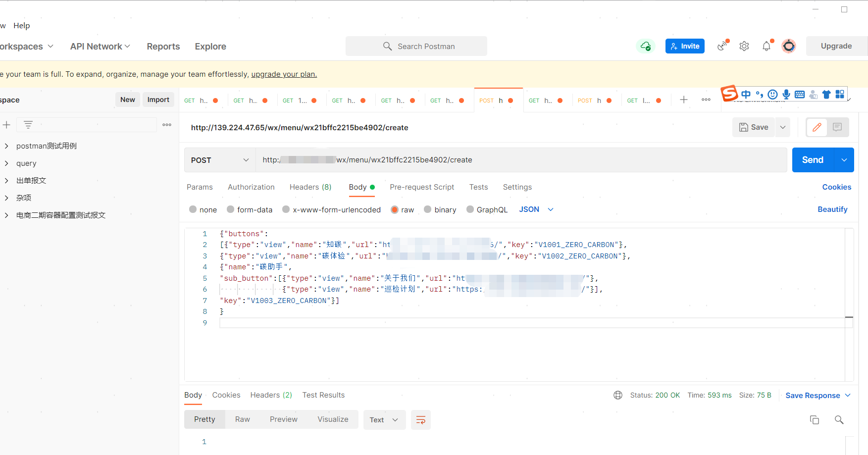Open the Pre-request Script tab
The width and height of the screenshot is (868, 455).
422,187
